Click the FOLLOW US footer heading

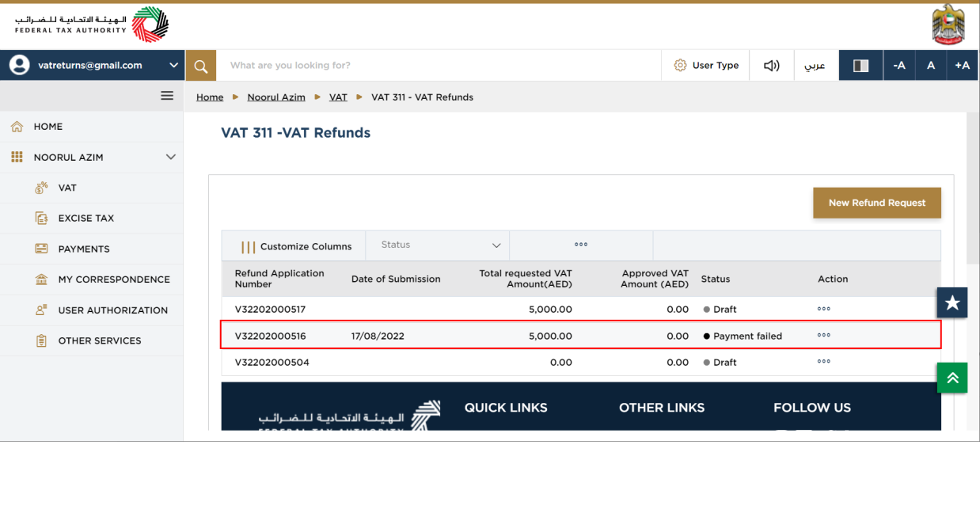(x=812, y=408)
